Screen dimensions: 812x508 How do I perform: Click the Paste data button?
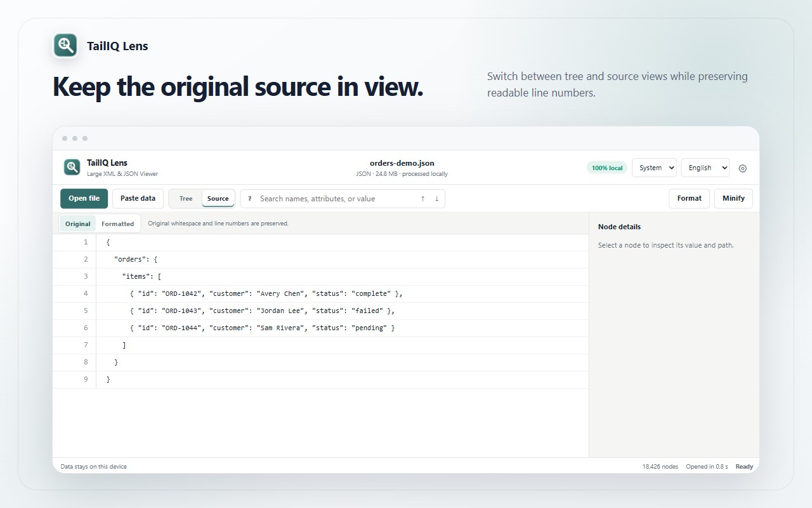coord(138,199)
